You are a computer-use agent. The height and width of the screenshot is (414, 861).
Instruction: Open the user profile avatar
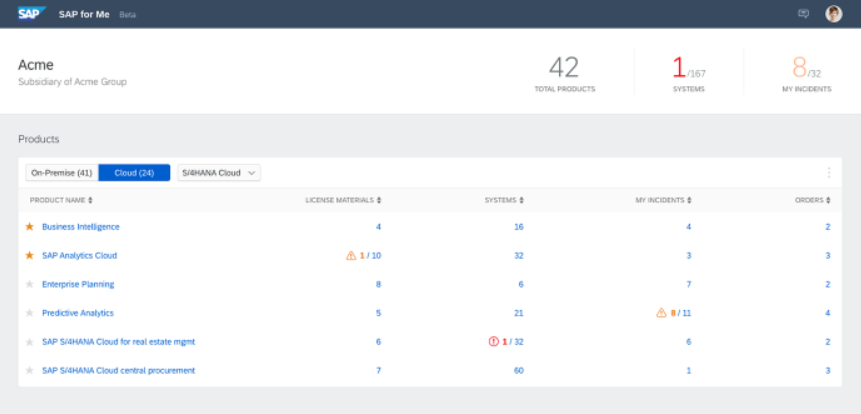(x=833, y=14)
